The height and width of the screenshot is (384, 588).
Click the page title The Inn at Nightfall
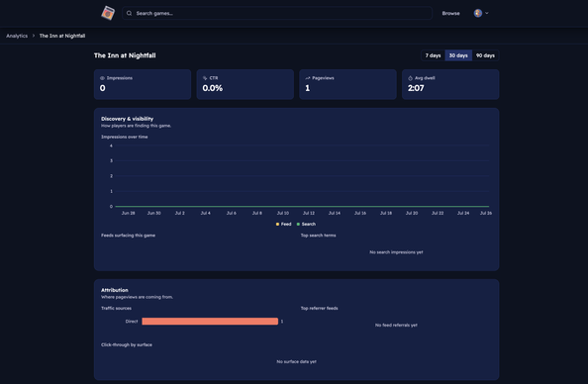(125, 55)
